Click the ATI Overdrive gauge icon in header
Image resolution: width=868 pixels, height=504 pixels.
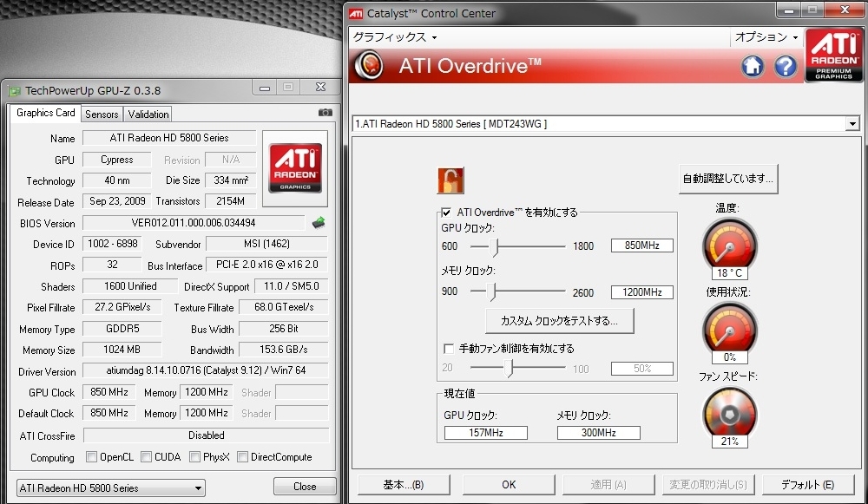[x=369, y=65]
